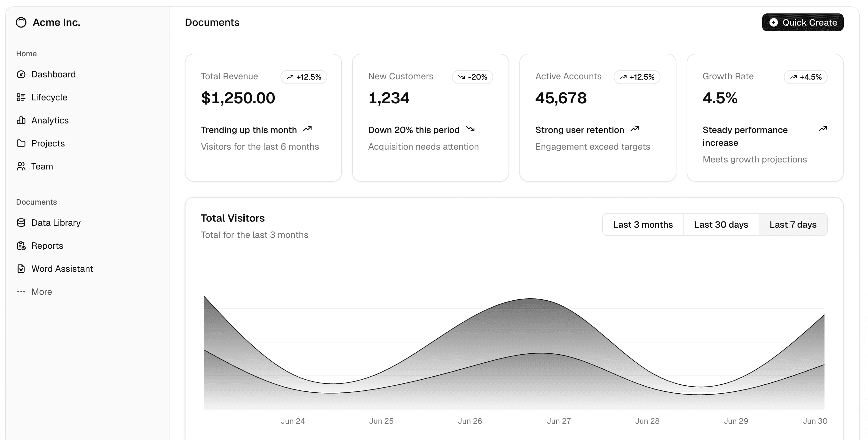This screenshot has width=868, height=440.
Task: Select the Last 3 months range
Action: [643, 224]
